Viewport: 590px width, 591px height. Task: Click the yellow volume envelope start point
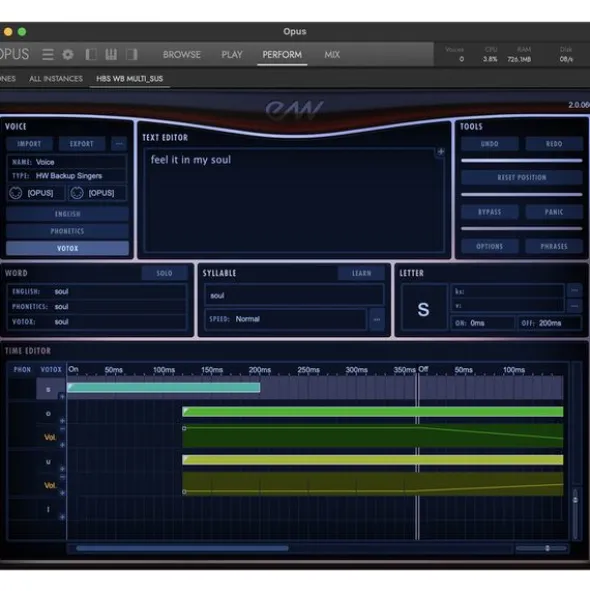[x=184, y=491]
